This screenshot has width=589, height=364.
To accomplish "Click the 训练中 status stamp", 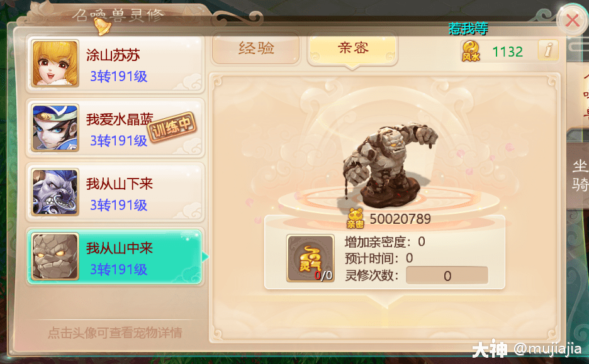I will tap(172, 128).
